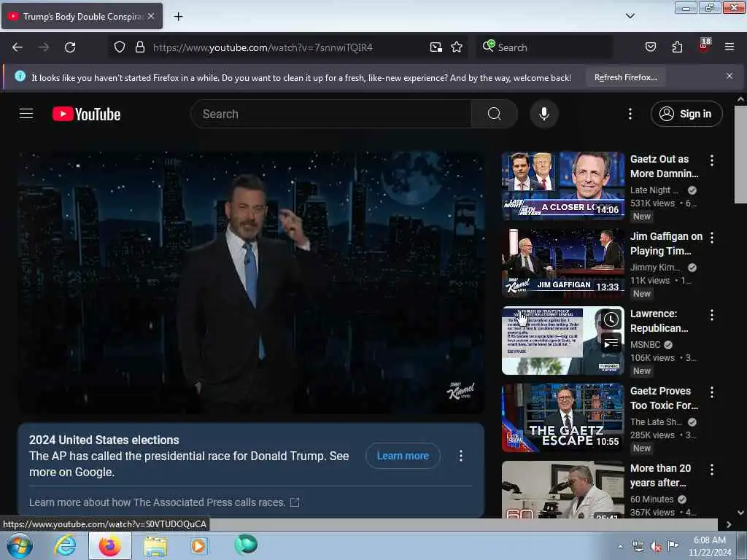This screenshot has width=747, height=560.
Task: Dismiss the Firefox refresh notification bar
Action: [729, 76]
